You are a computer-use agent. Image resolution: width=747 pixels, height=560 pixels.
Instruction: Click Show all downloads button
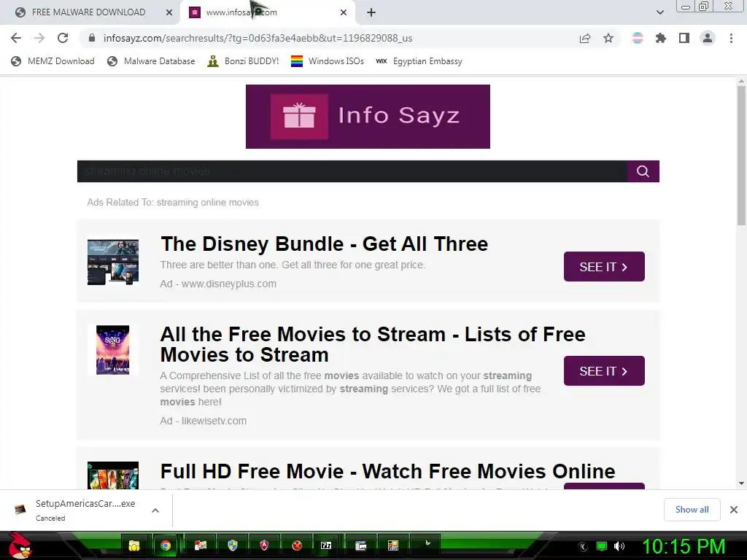tap(692, 510)
